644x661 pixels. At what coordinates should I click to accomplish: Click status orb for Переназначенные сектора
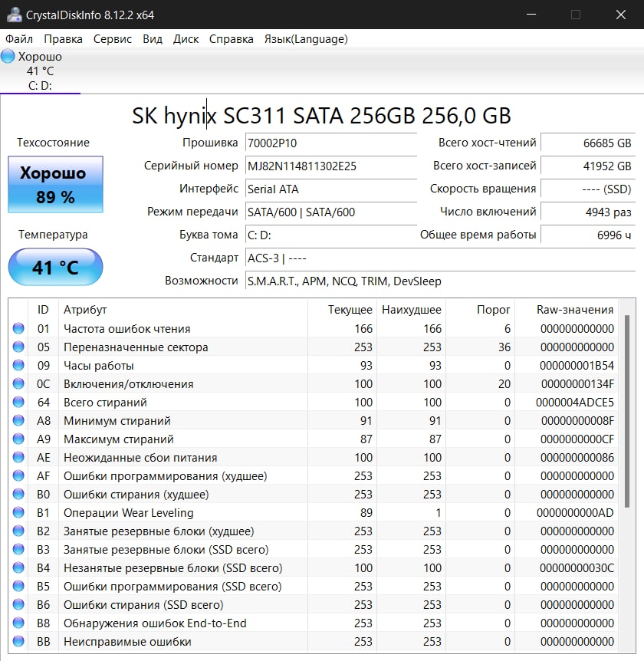tap(18, 347)
